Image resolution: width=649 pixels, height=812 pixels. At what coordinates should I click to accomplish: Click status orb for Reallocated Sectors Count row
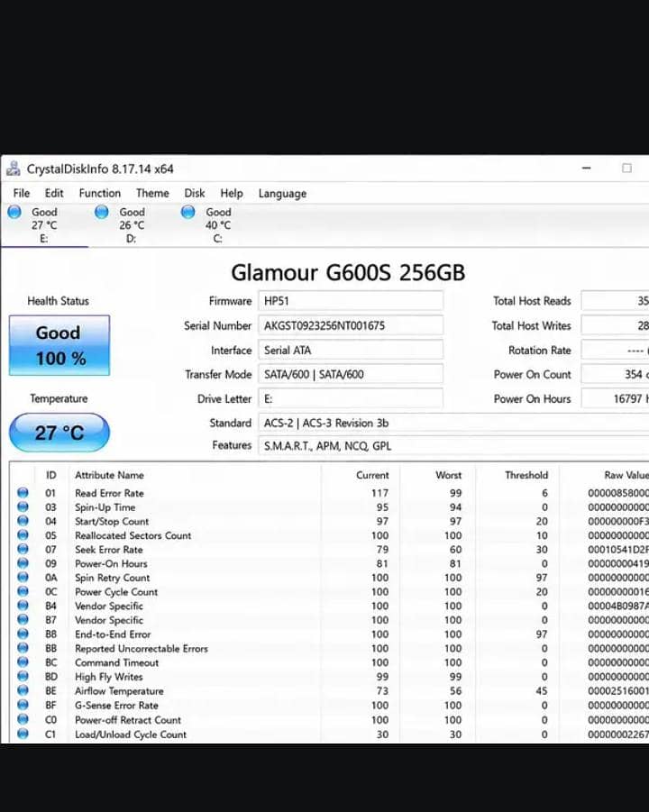coord(23,534)
